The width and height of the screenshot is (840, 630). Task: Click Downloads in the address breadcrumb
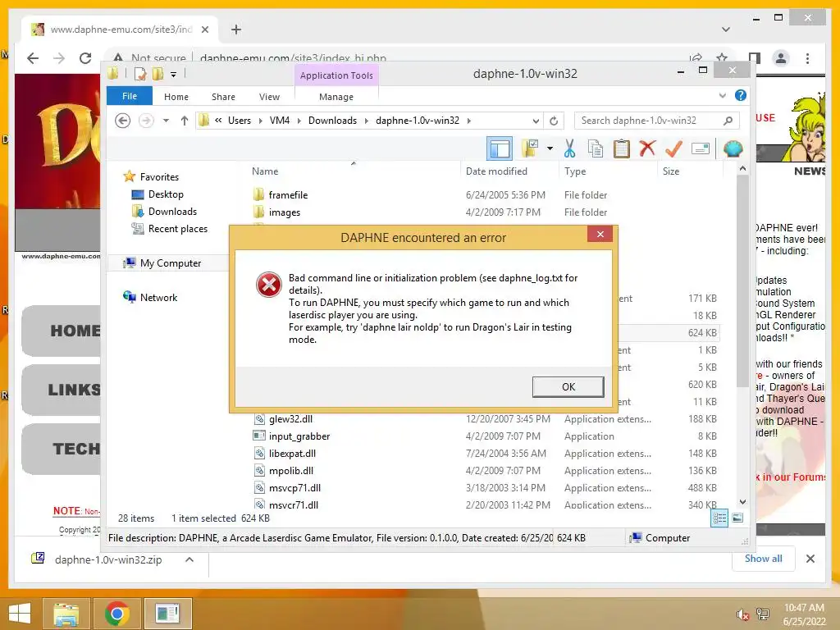332,121
